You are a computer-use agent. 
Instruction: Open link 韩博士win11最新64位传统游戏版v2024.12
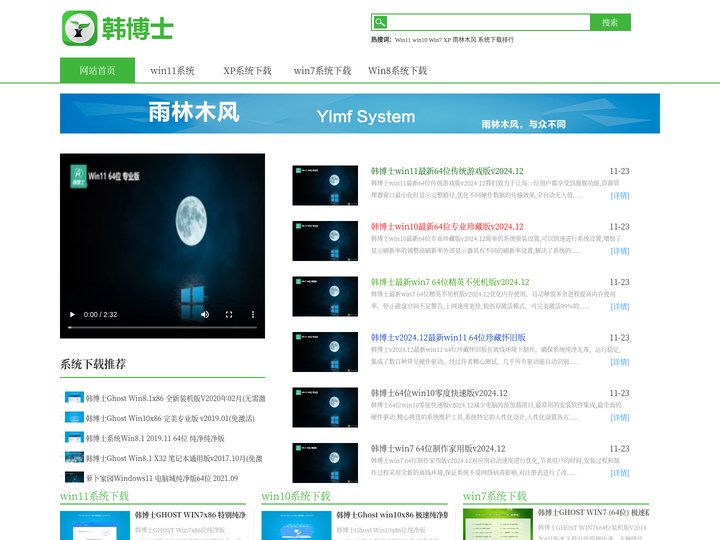point(447,171)
